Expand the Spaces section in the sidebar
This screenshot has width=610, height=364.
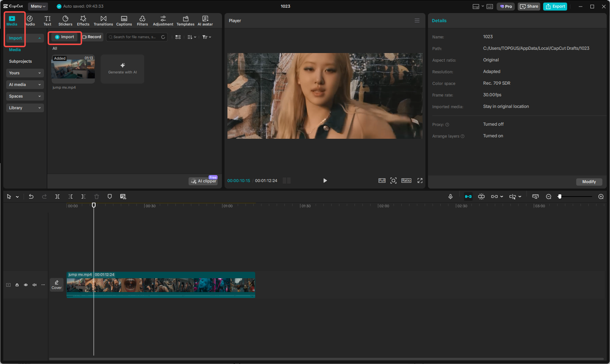point(25,96)
